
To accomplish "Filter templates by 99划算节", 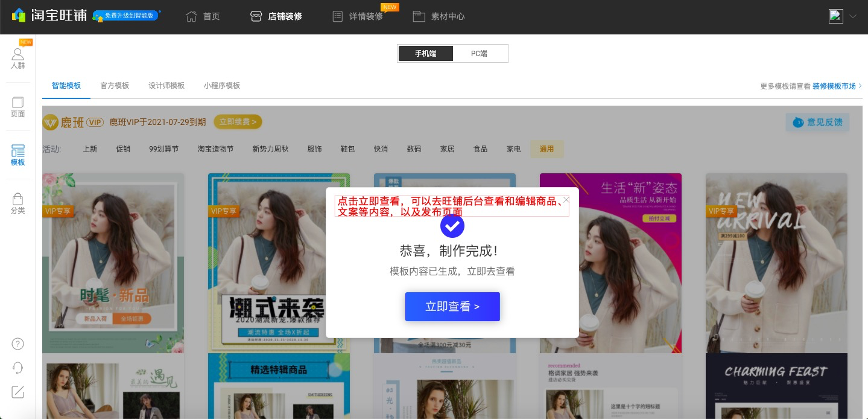I will 164,149.
